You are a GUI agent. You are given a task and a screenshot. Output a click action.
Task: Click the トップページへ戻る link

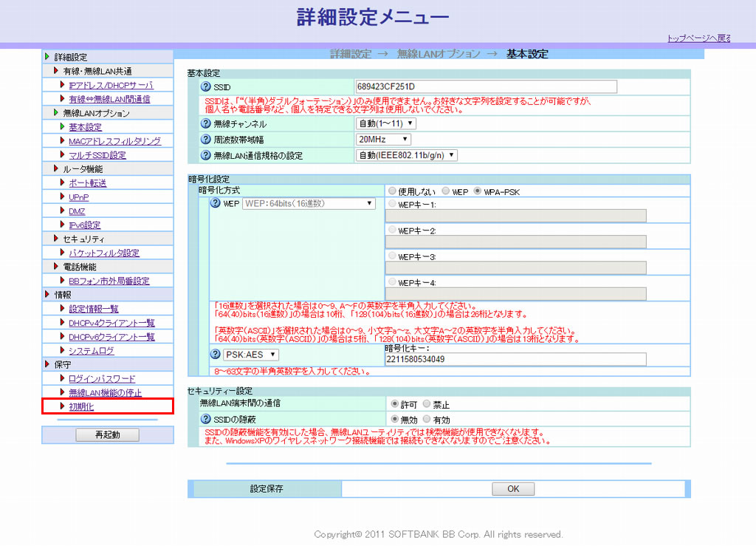[x=698, y=38]
